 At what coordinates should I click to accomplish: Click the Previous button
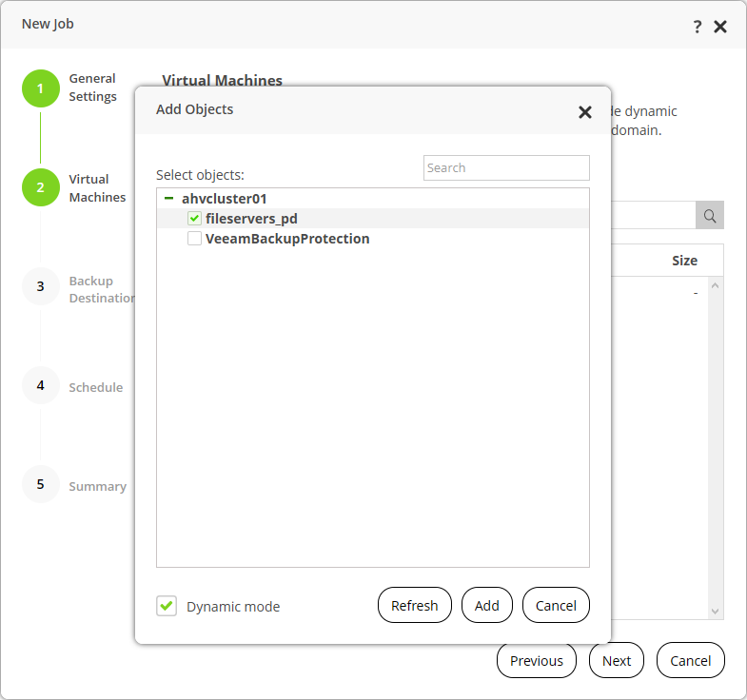click(537, 660)
